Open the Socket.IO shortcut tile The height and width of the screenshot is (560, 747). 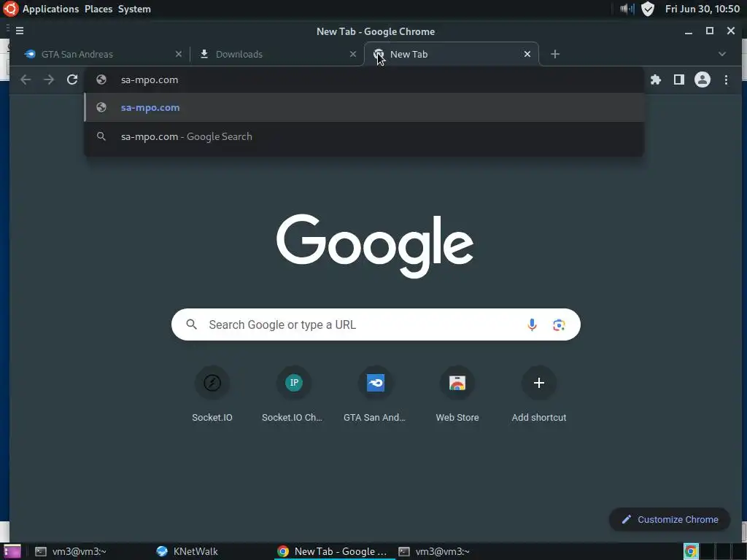point(212,394)
